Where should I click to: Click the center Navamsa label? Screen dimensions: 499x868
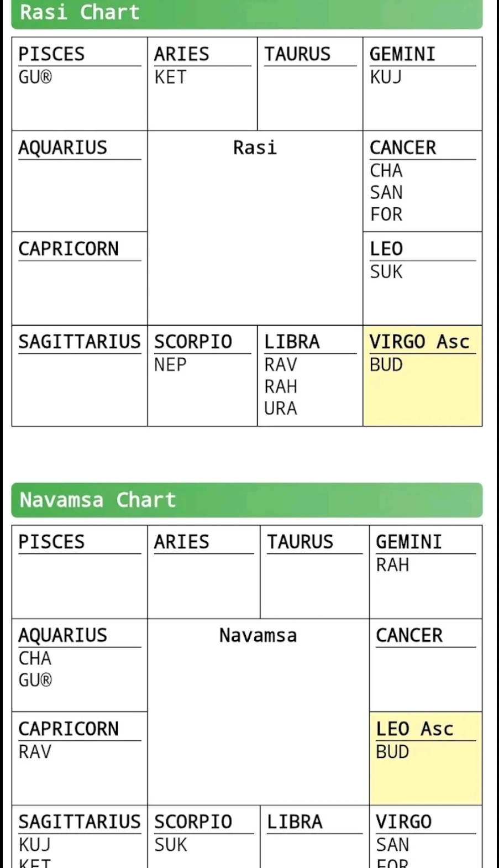tap(258, 636)
